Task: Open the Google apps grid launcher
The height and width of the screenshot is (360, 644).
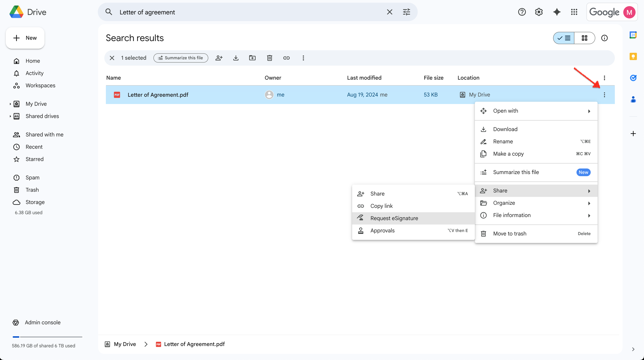Action: coord(574,12)
